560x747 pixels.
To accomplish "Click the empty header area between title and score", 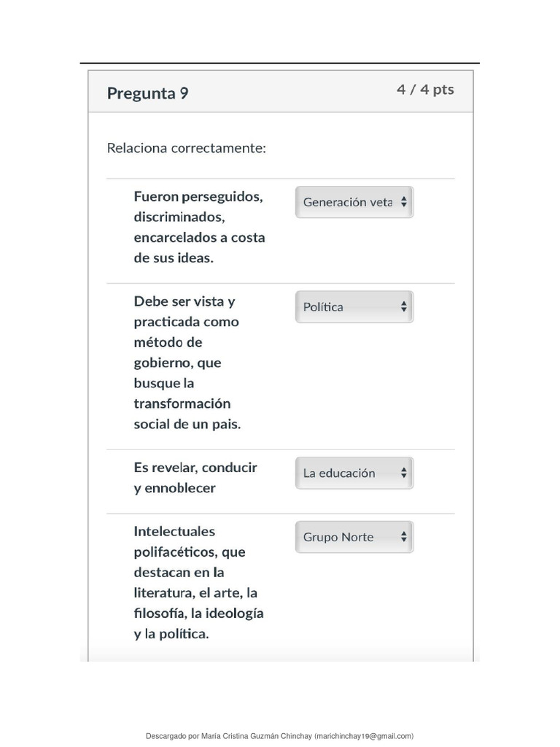I will click(292, 92).
